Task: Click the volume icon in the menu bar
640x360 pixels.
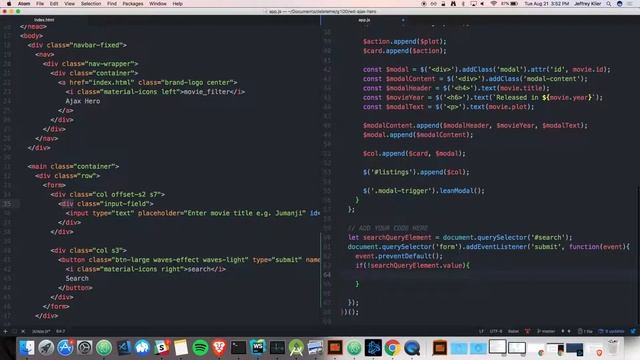Action: pos(482,4)
